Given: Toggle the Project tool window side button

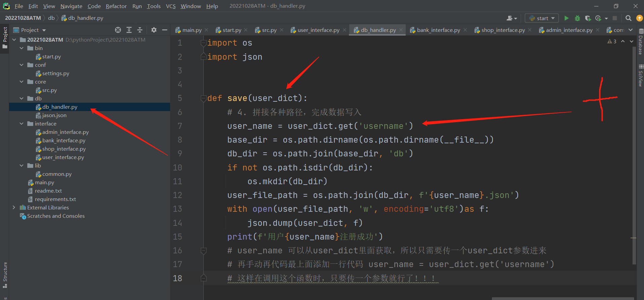Looking at the screenshot, I should coord(5,37).
